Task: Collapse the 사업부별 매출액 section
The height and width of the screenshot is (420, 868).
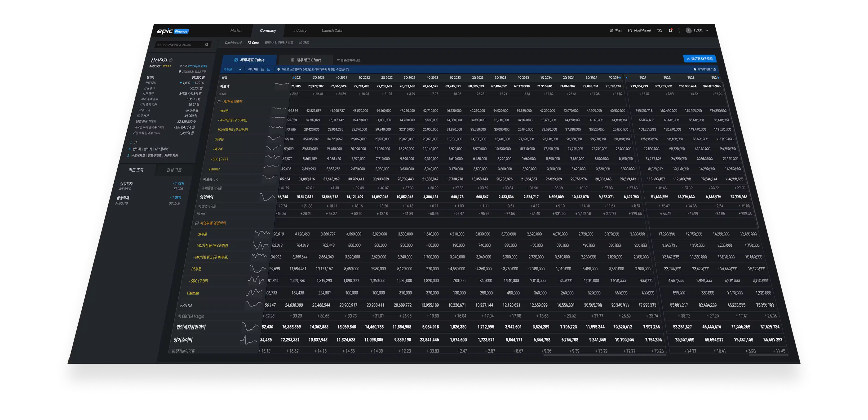Action: (219, 102)
